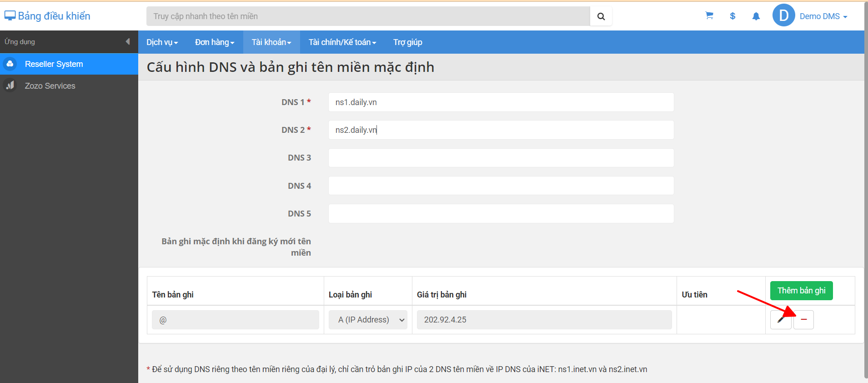Image resolution: width=868 pixels, height=383 pixels.
Task: Select Reseller System in the sidebar
Action: (x=69, y=64)
